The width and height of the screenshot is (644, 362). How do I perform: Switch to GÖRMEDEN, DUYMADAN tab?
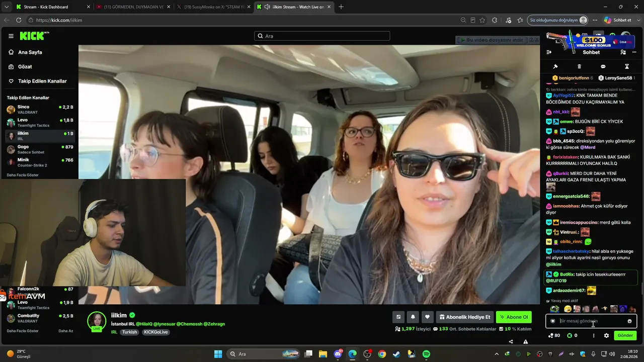133,7
